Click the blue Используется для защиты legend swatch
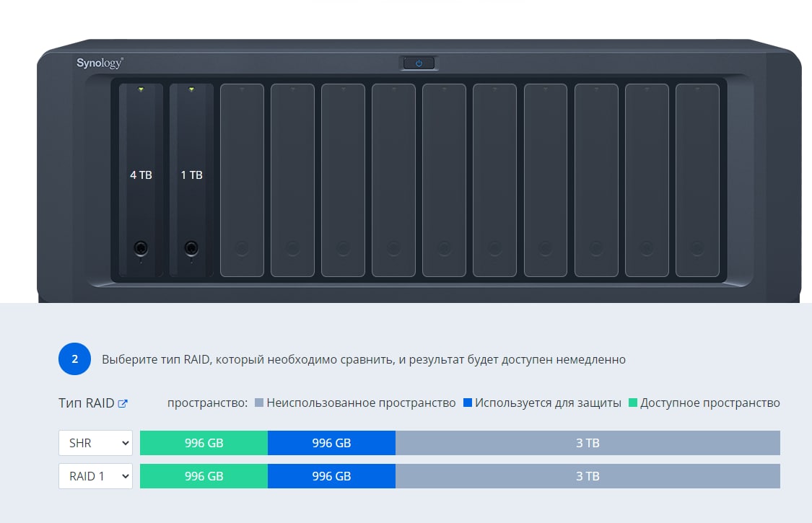Image resolution: width=812 pixels, height=523 pixels. (468, 403)
